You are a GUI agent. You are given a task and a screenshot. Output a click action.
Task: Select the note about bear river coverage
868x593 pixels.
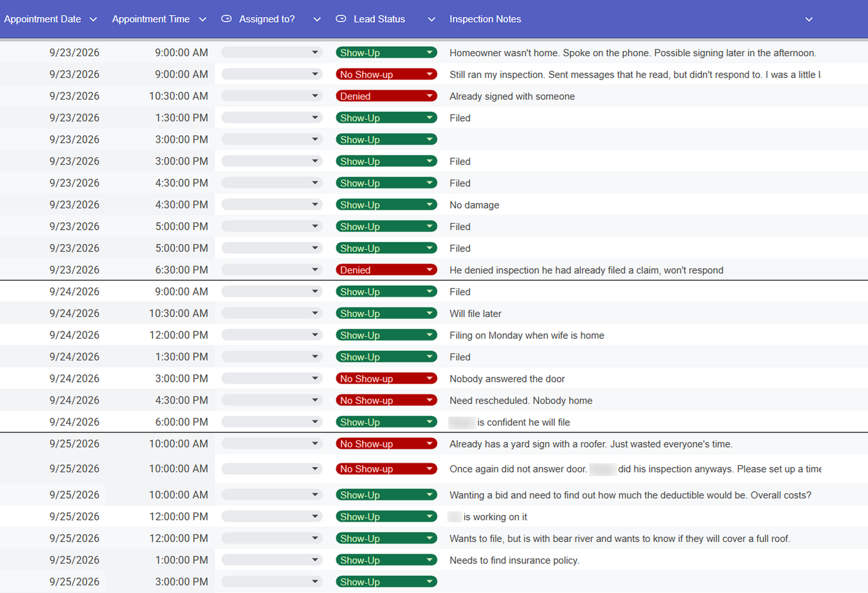(x=620, y=539)
